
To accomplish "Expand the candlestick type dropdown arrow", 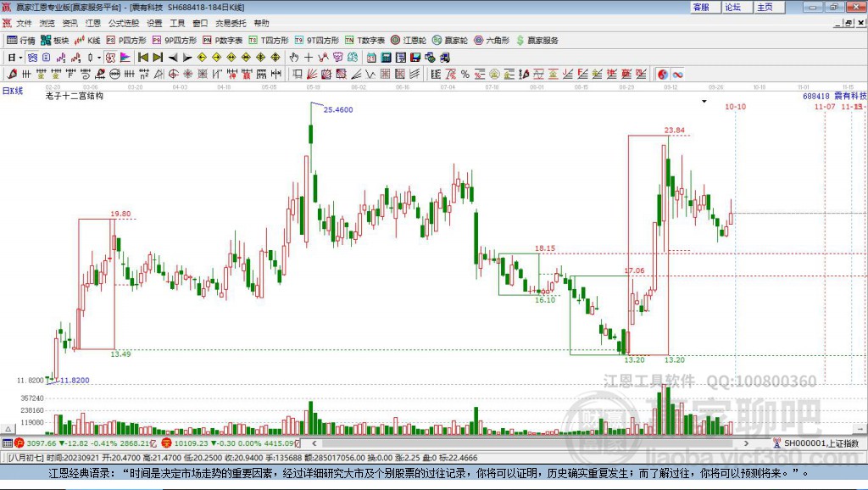I will tap(99, 57).
